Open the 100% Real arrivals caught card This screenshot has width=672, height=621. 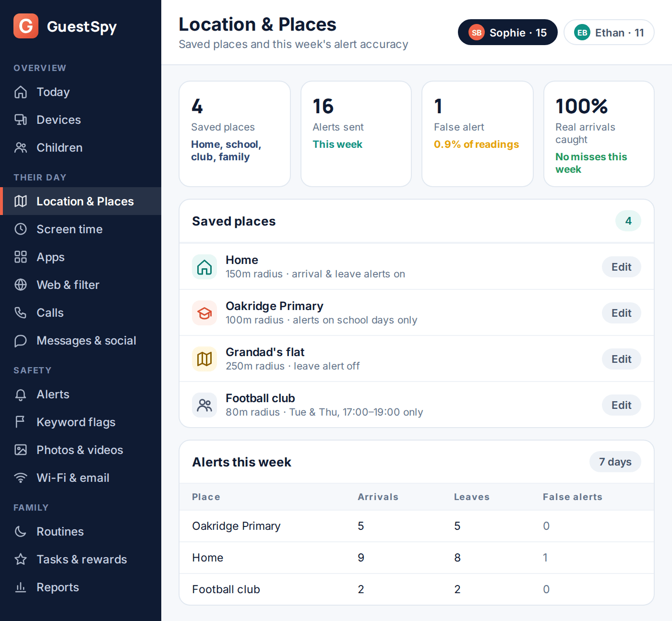pyautogui.click(x=599, y=134)
